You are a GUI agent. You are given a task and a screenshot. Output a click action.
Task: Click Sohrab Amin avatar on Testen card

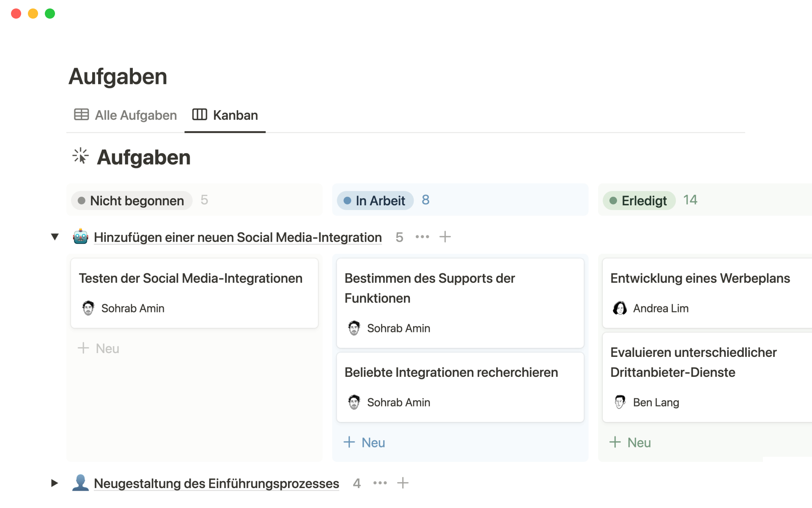click(x=88, y=308)
